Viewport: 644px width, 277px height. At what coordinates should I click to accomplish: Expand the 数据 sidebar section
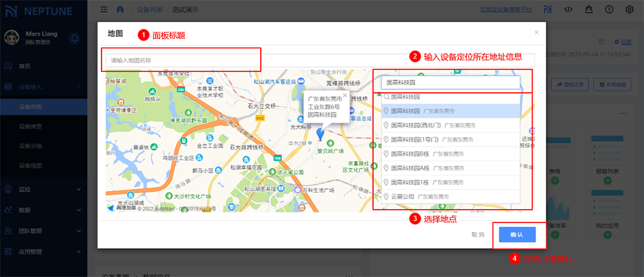pyautogui.click(x=44, y=210)
